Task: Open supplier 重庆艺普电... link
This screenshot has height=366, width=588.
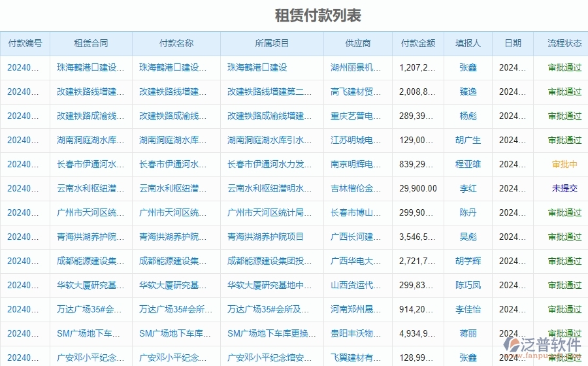Action: point(355,116)
